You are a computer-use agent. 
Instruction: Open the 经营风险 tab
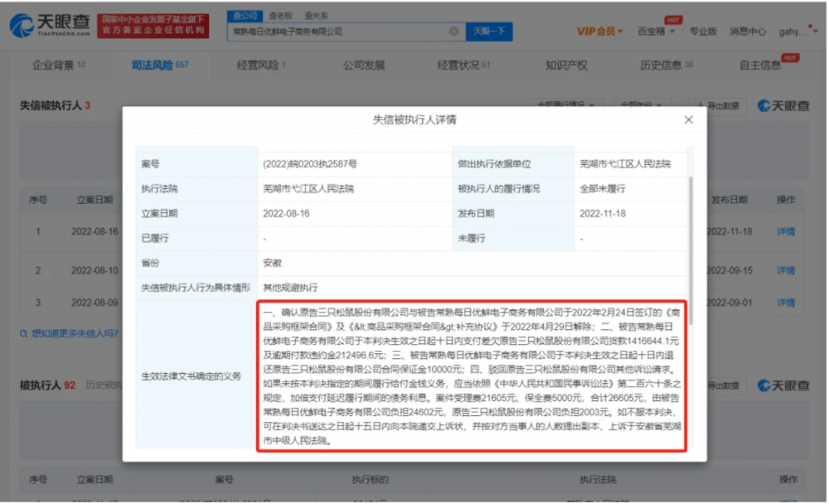click(261, 65)
